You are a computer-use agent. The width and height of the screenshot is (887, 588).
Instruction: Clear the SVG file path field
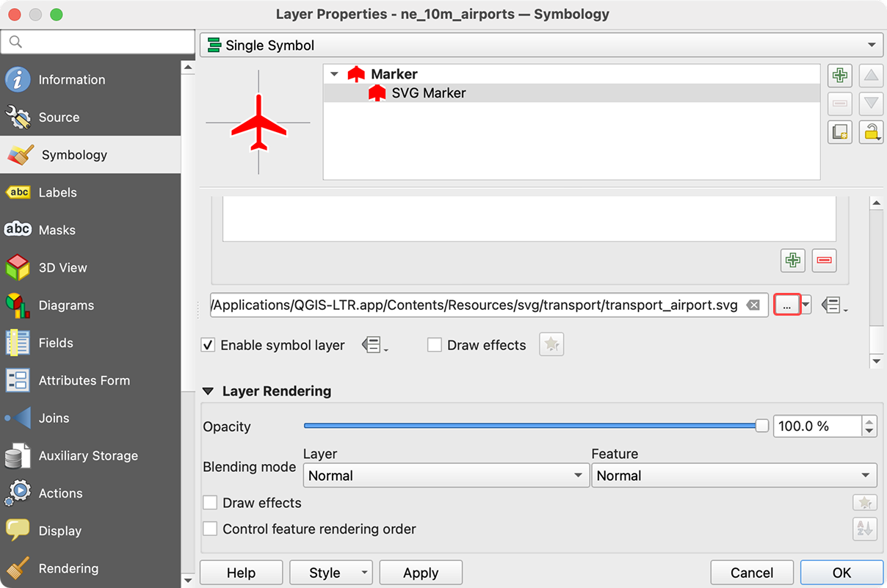pyautogui.click(x=753, y=305)
